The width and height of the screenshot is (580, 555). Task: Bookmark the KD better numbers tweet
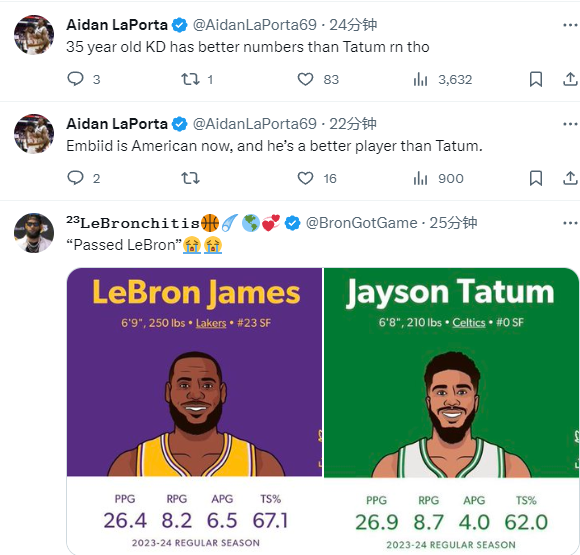[536, 79]
